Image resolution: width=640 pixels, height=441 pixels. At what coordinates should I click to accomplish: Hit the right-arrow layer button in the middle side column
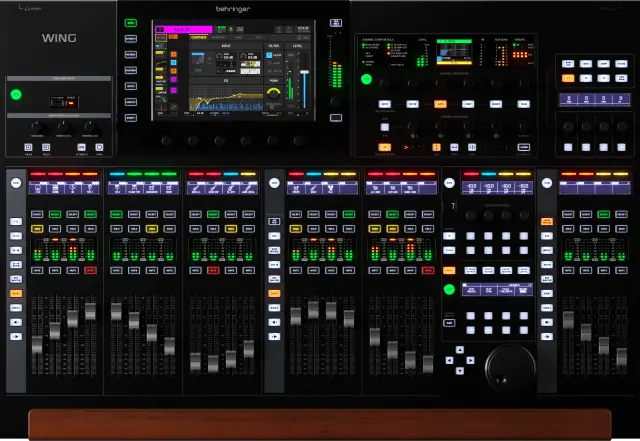(274, 336)
